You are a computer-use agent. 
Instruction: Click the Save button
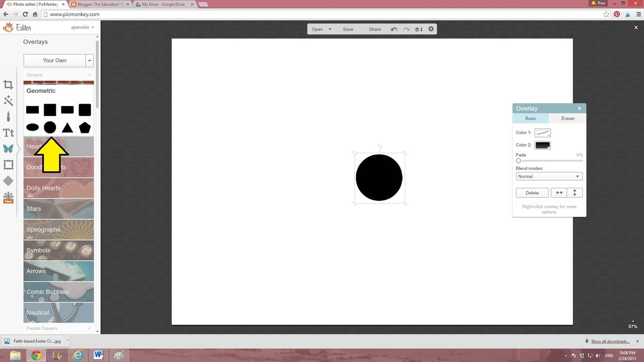[348, 29]
